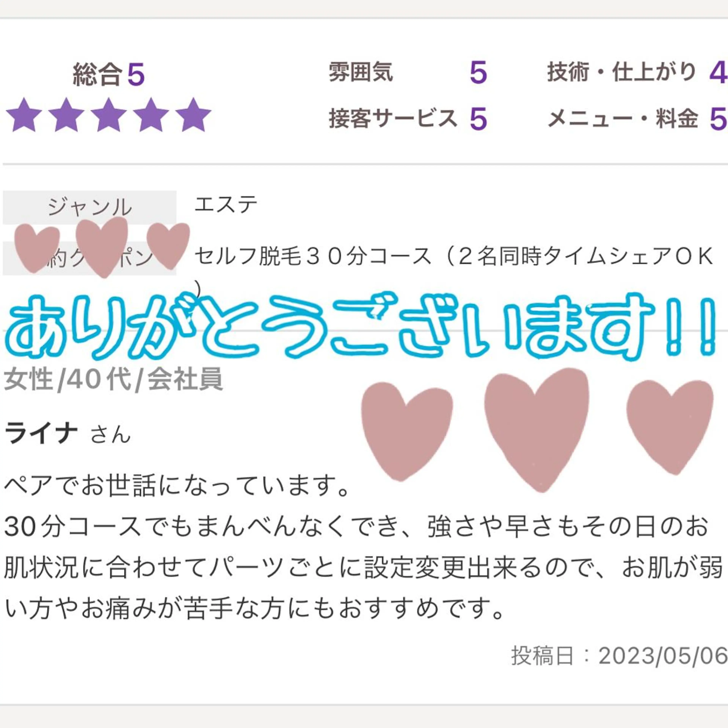Image resolution: width=728 pixels, height=728 pixels.
Task: Click the third purple rating star
Action: coord(108,115)
